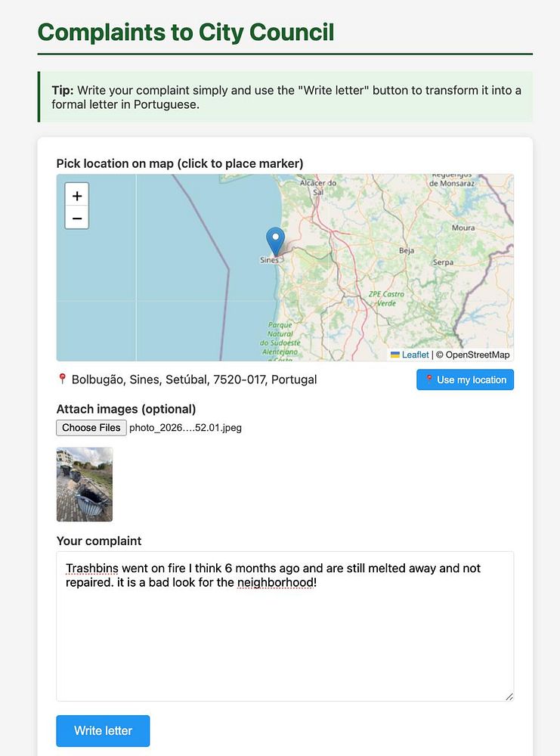This screenshot has width=560, height=756.
Task: Click the Moura label on the map
Action: click(x=463, y=228)
